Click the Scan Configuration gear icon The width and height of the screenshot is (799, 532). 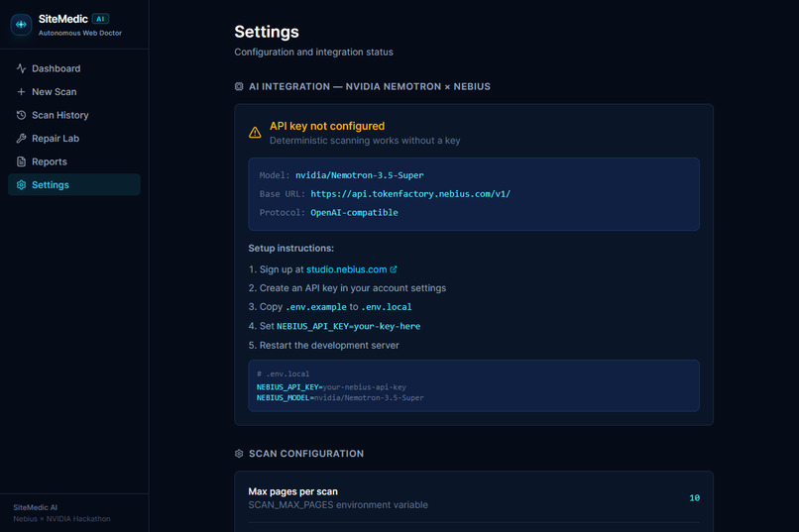coord(239,454)
